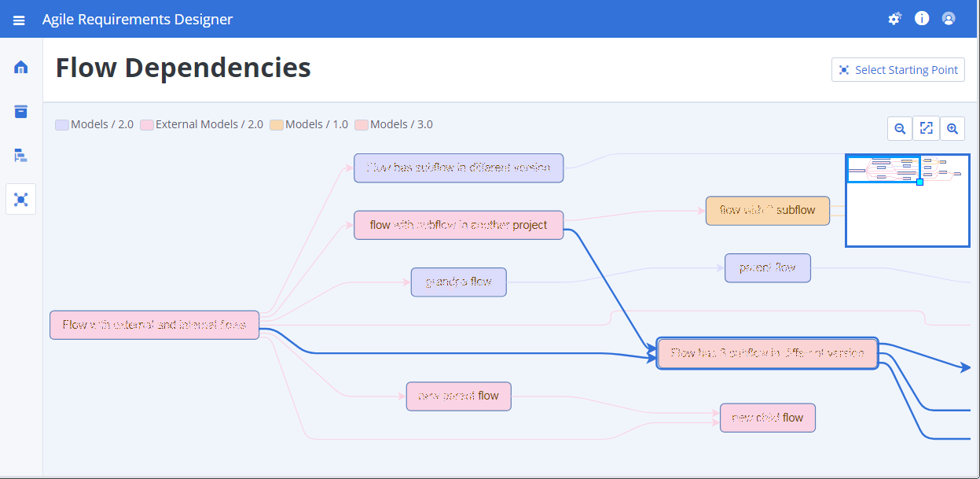Open the model hierarchy sidebar icon
The image size is (980, 479).
coord(20,155)
